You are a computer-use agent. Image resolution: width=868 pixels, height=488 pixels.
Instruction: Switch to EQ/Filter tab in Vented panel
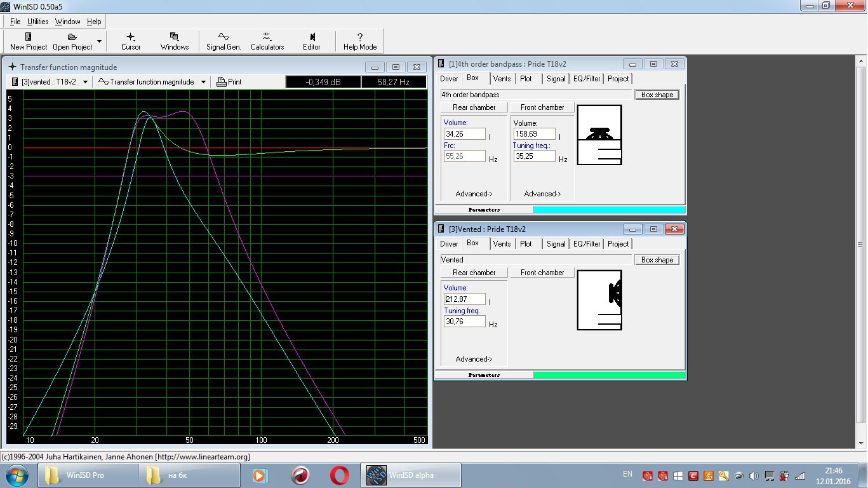[586, 244]
